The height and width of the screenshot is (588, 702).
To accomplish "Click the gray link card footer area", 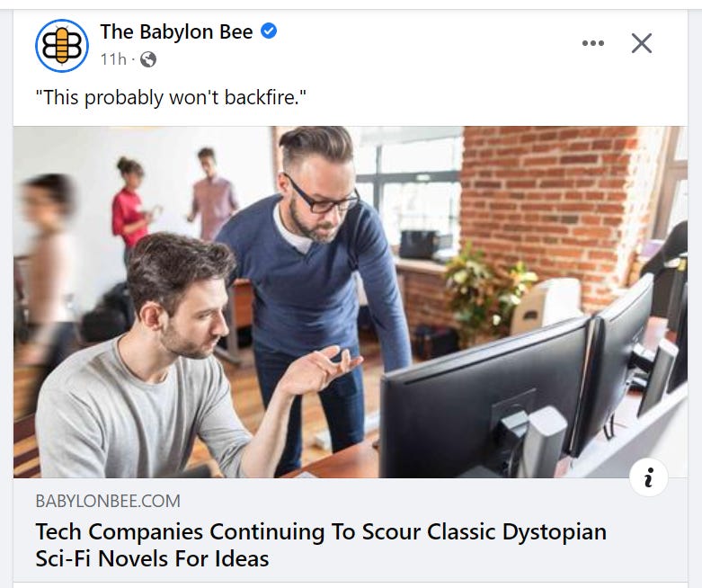I will (351, 530).
